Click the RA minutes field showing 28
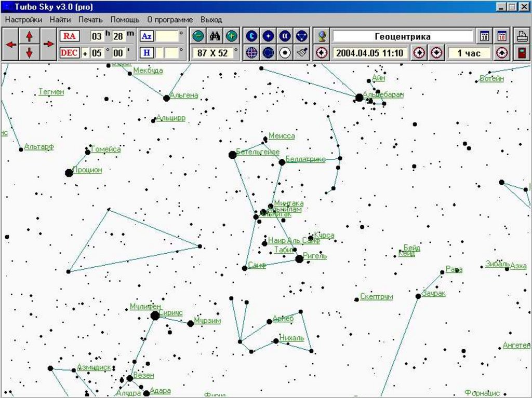 coord(118,36)
